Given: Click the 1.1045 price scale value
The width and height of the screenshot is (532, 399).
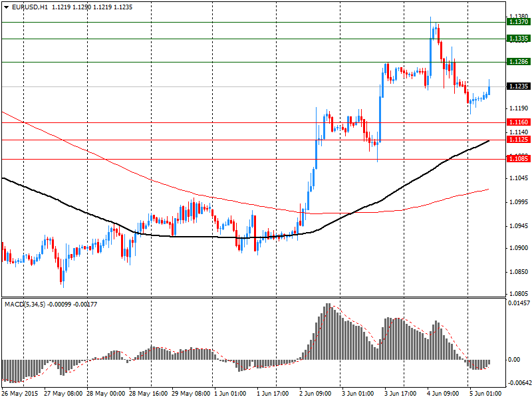Looking at the screenshot, I should coord(519,178).
